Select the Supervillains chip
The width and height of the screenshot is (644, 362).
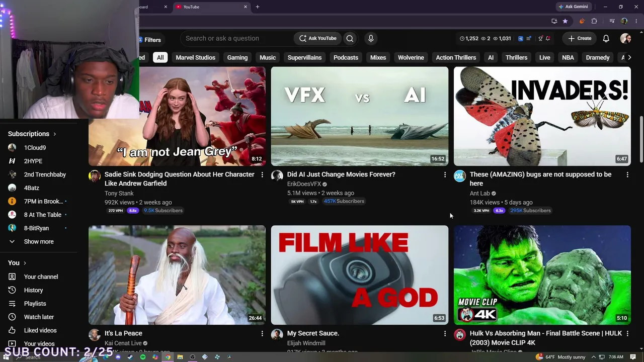click(x=304, y=57)
